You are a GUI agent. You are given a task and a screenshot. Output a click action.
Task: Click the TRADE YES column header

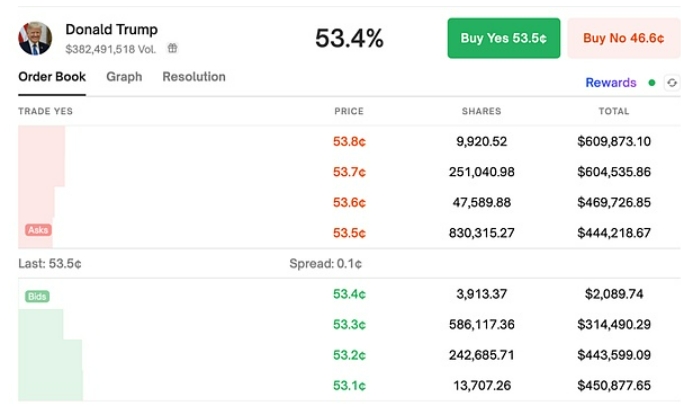click(x=46, y=111)
